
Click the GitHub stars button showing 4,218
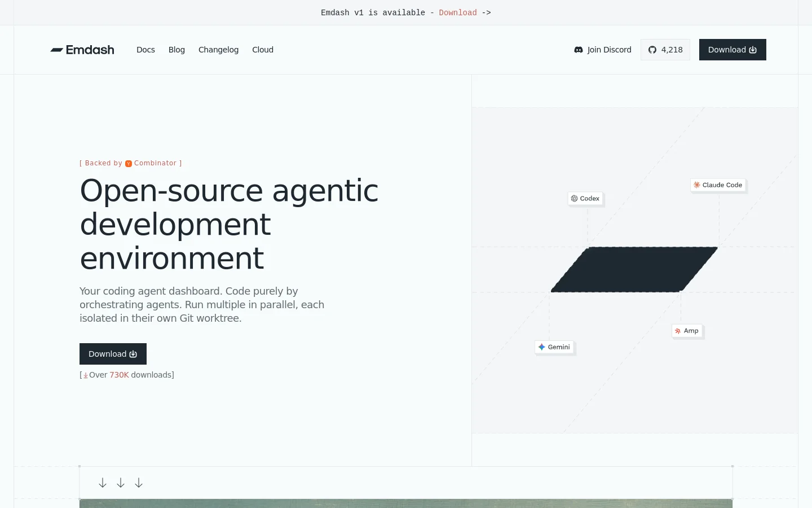pyautogui.click(x=665, y=50)
